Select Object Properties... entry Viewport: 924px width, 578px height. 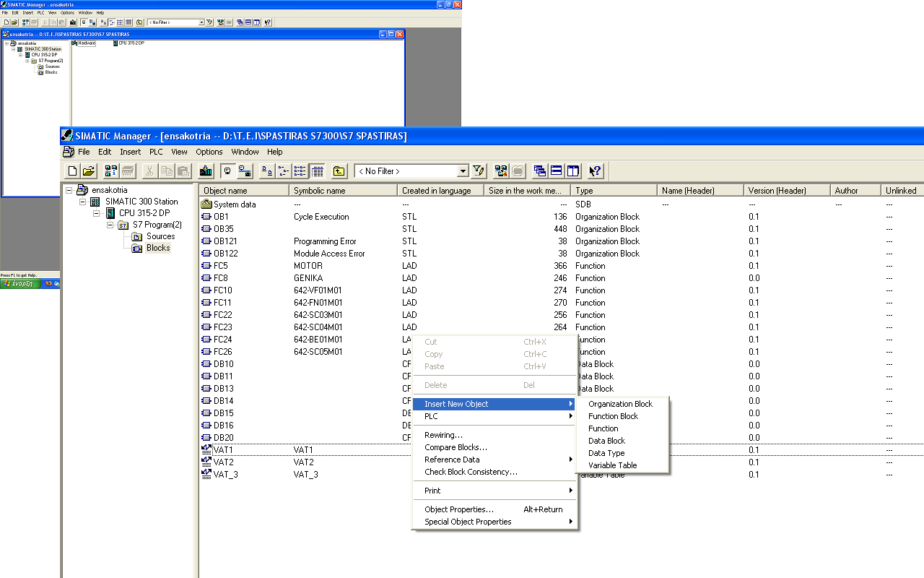click(494, 509)
